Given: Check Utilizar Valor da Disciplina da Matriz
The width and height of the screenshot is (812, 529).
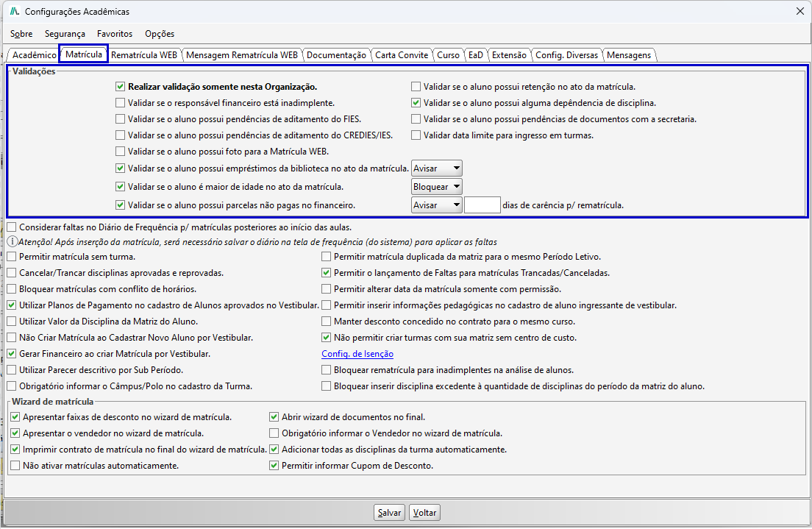Looking at the screenshot, I should point(11,322).
